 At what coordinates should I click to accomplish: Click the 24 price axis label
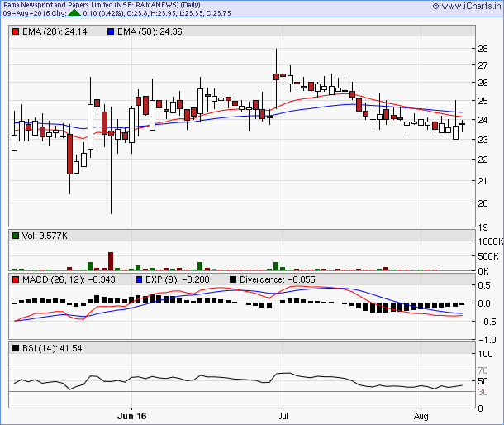point(483,120)
